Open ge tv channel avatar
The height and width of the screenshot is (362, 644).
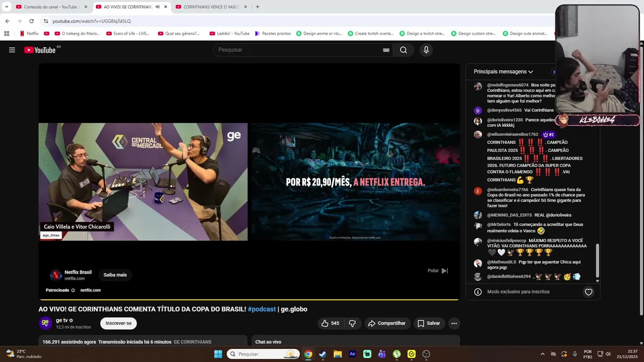[x=45, y=323]
